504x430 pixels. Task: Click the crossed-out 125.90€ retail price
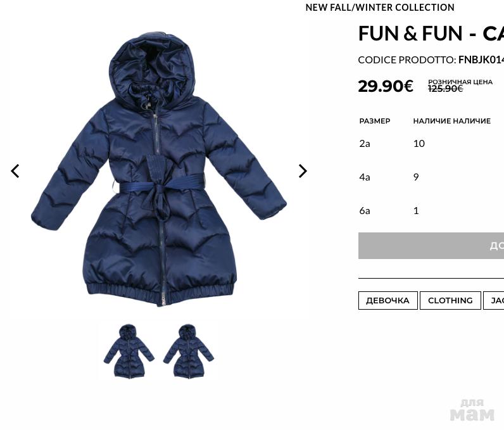click(x=446, y=89)
